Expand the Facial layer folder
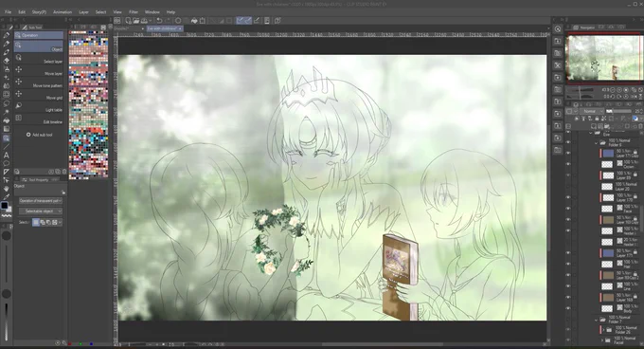Screen dimensions: 644x349 (603, 340)
